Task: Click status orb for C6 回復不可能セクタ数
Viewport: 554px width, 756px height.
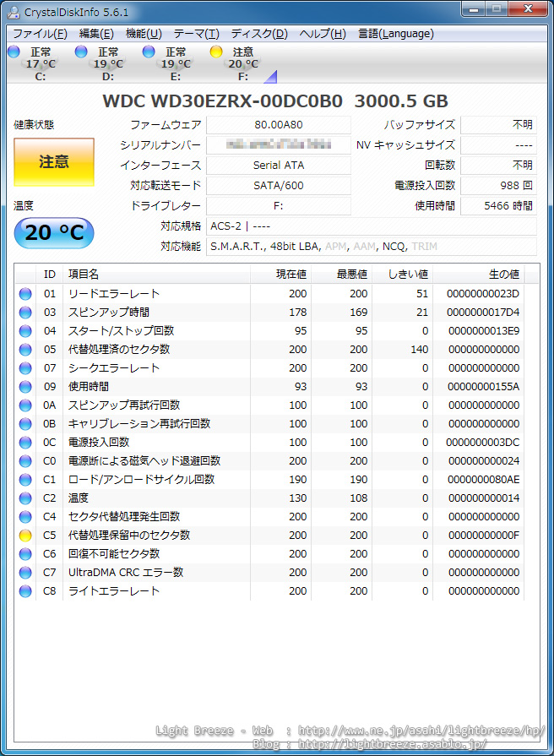Action: click(x=25, y=554)
